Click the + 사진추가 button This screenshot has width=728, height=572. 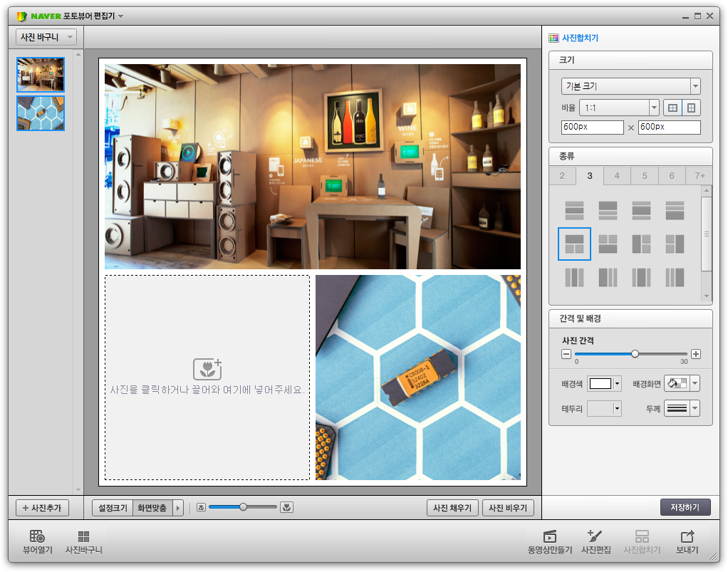(42, 508)
